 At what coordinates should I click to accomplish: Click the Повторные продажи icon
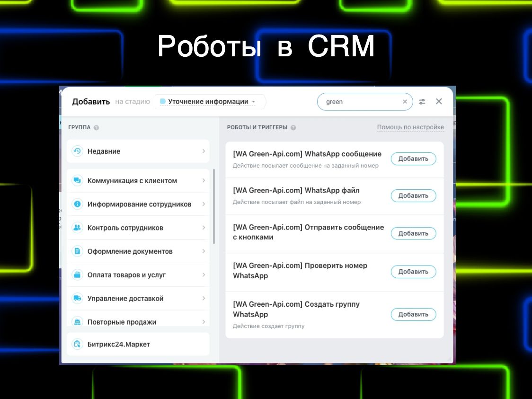pyautogui.click(x=77, y=321)
